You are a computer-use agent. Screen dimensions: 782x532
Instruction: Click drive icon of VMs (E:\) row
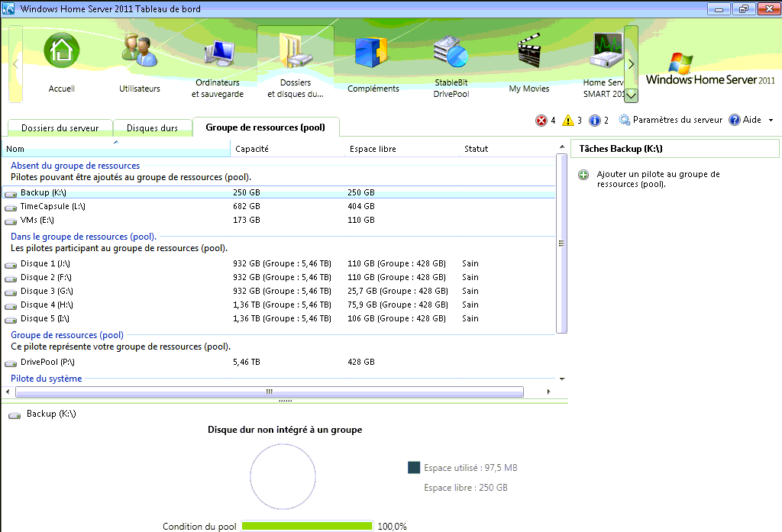[11, 221]
